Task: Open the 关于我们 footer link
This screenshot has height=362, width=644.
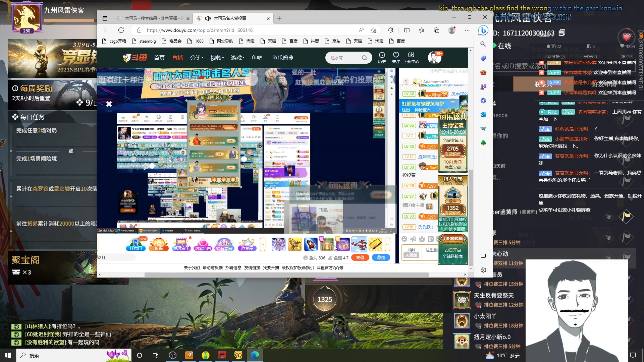Action: 192,267
